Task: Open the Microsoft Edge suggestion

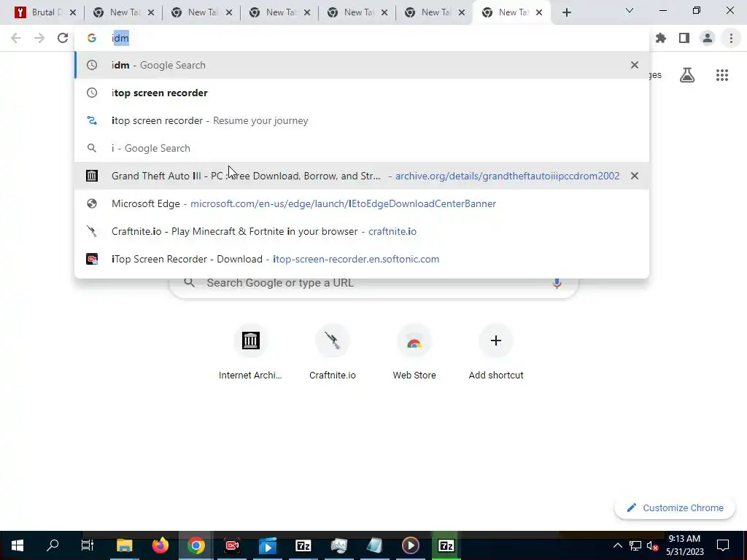Action: coord(362,203)
